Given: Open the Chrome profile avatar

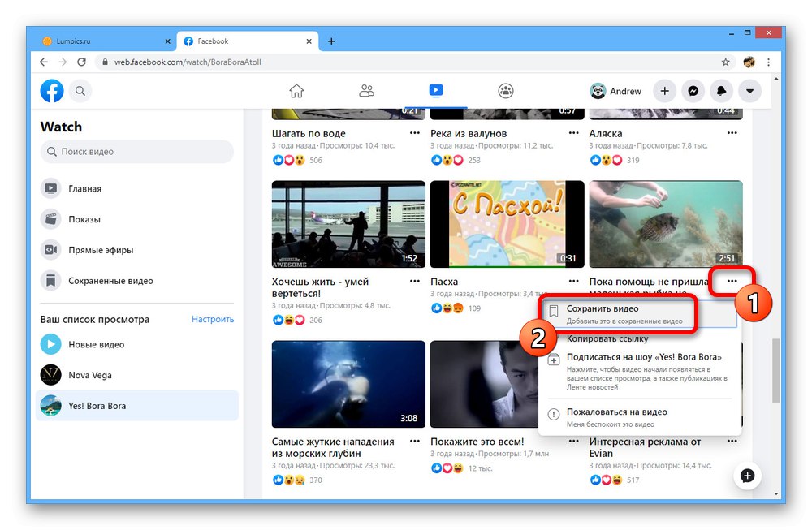Looking at the screenshot, I should (x=749, y=62).
